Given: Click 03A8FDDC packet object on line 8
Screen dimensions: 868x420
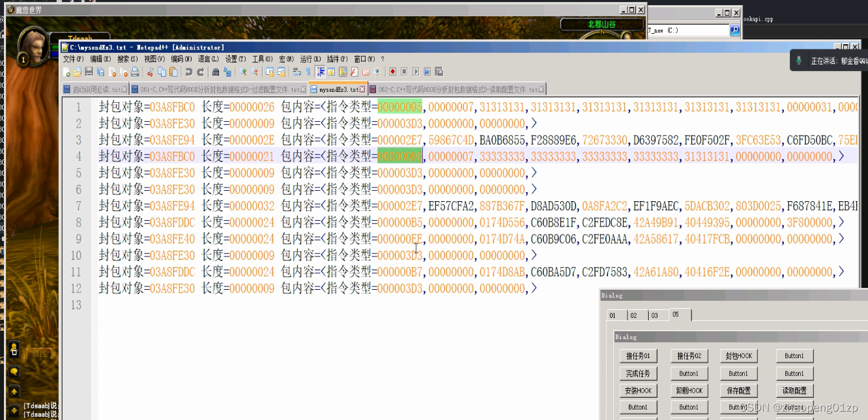Looking at the screenshot, I should pos(172,223).
